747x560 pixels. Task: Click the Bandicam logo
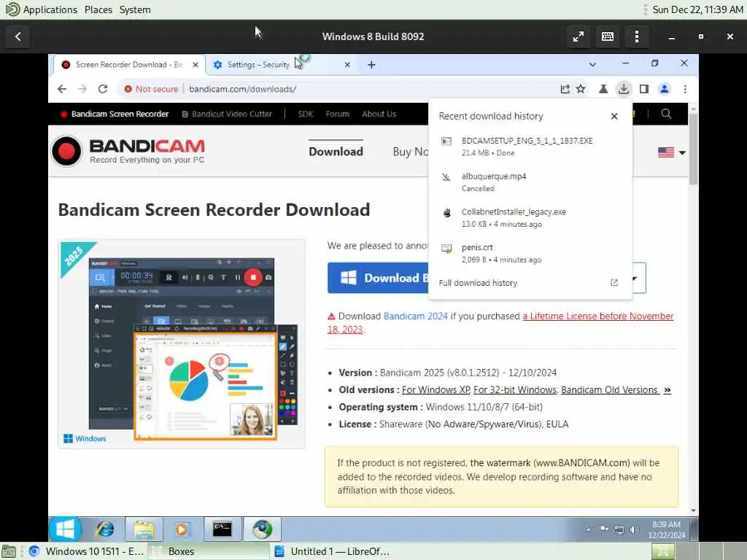pos(128,151)
